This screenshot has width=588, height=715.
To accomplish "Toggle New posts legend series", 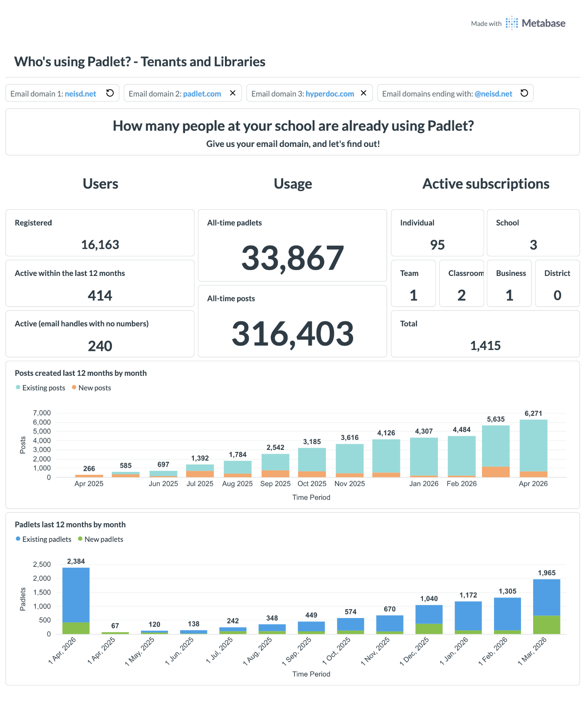I will tap(91, 388).
